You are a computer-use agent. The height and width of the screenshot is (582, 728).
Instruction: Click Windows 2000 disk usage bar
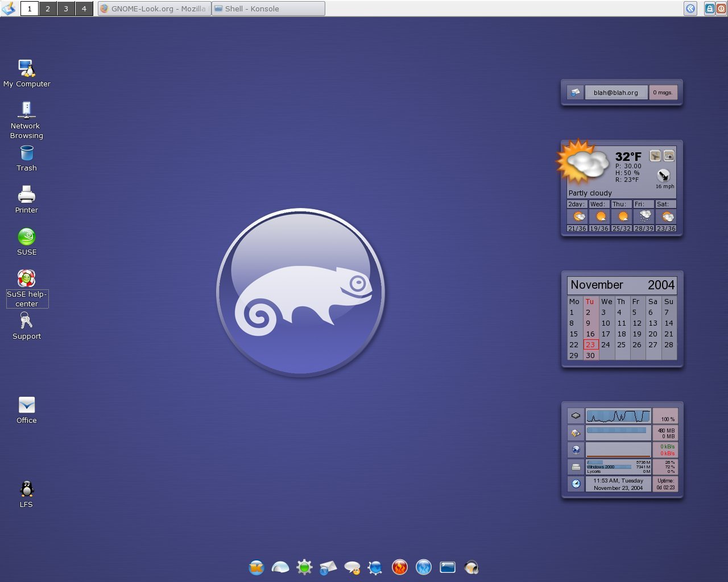610,467
